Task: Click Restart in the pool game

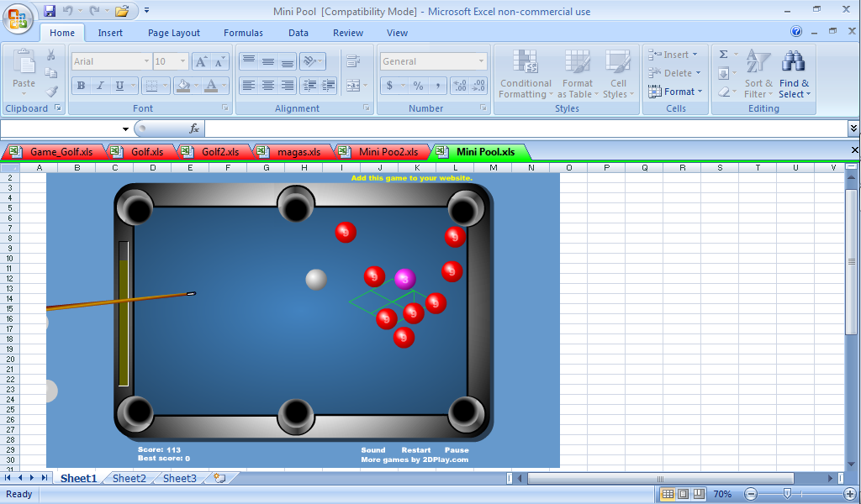Action: click(x=415, y=450)
